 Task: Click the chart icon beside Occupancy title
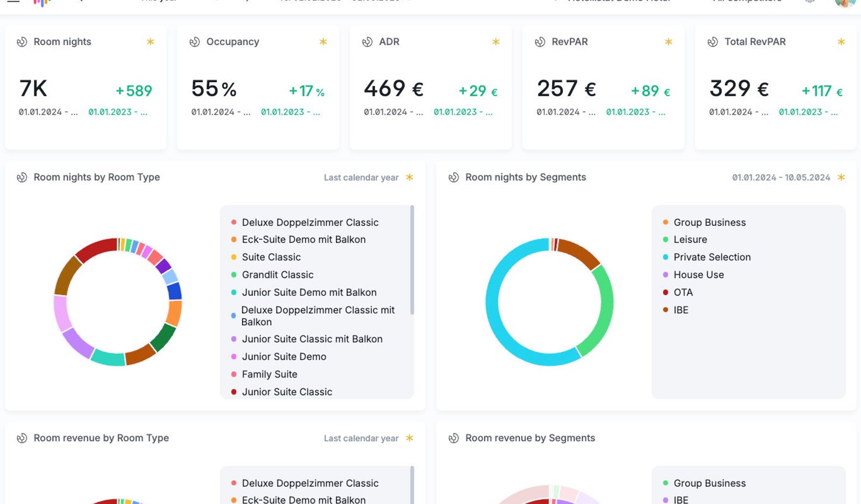tap(195, 42)
